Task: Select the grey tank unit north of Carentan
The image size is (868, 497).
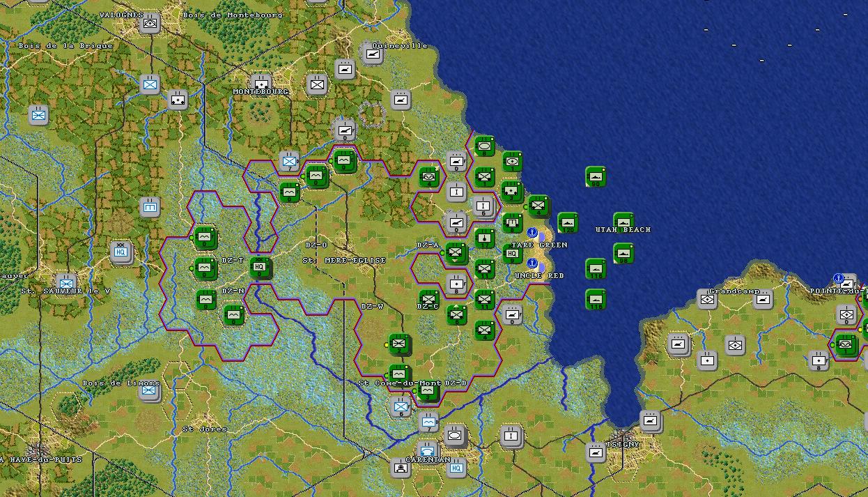Action: click(x=455, y=436)
